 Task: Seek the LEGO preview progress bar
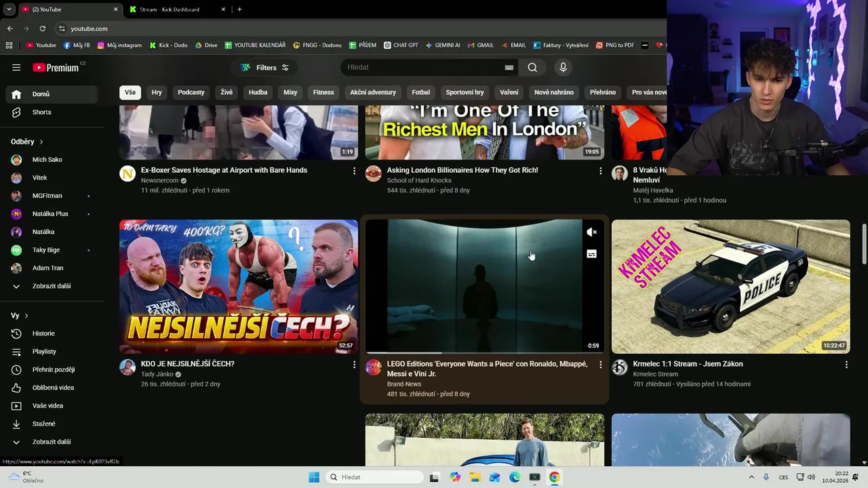pos(485,352)
